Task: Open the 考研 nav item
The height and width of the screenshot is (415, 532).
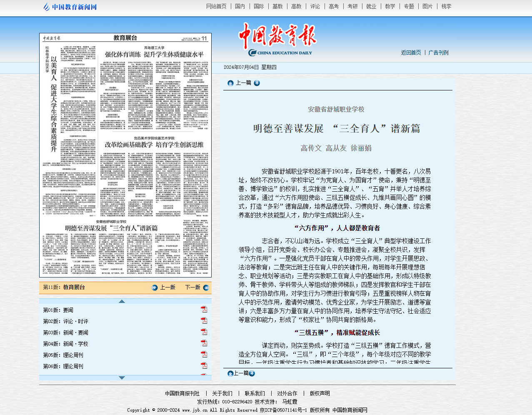Action: coord(352,6)
